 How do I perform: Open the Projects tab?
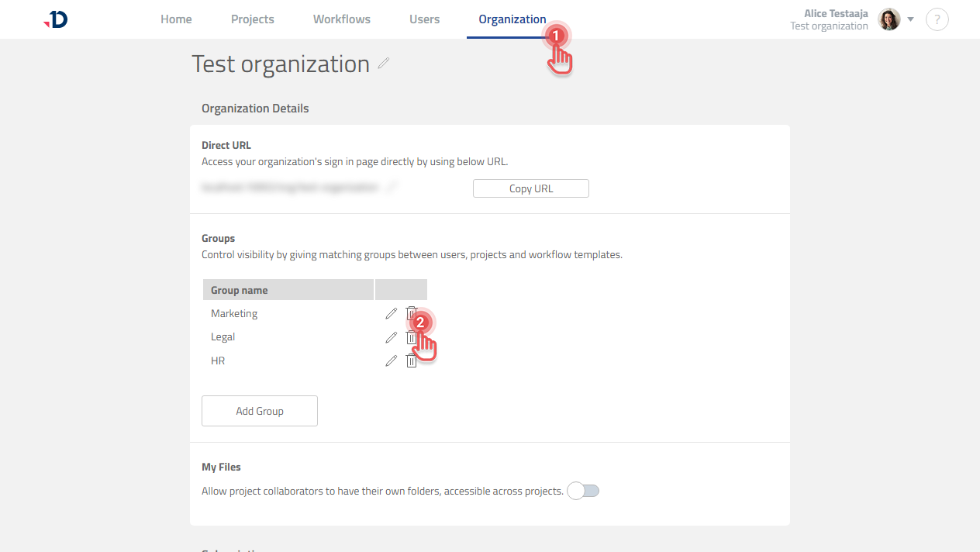252,19
